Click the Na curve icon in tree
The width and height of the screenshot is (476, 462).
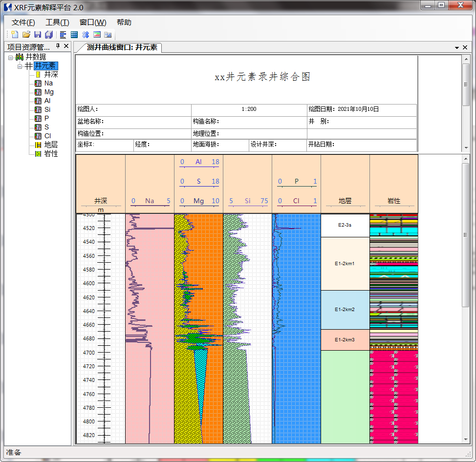click(38, 84)
